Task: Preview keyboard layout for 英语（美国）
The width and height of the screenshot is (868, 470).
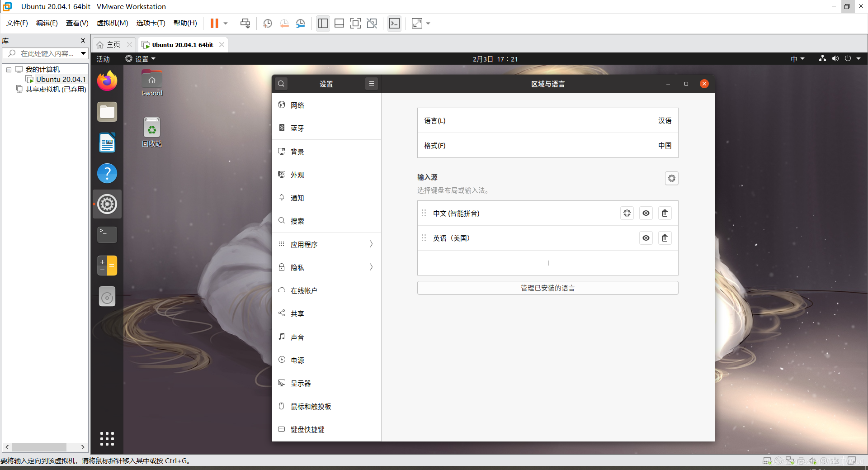Action: (x=646, y=238)
